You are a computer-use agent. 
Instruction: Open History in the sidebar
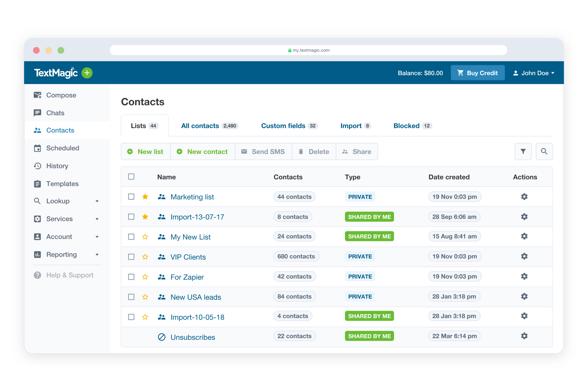coord(57,166)
